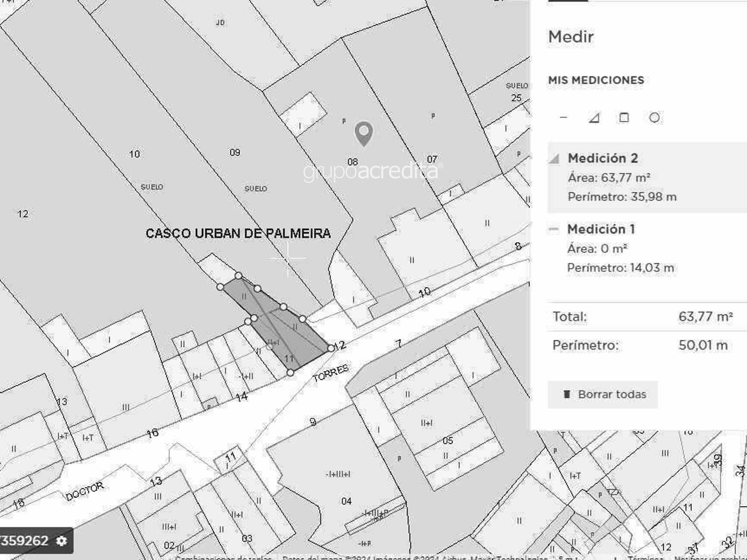Select the polygon area measurement tool
This screenshot has width=747, height=560.
point(594,118)
